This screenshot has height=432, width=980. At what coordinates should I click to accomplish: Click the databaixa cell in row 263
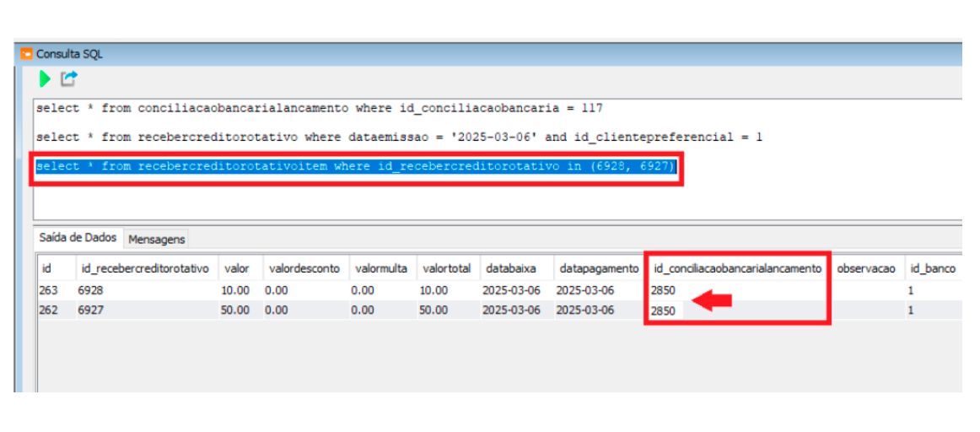[516, 290]
